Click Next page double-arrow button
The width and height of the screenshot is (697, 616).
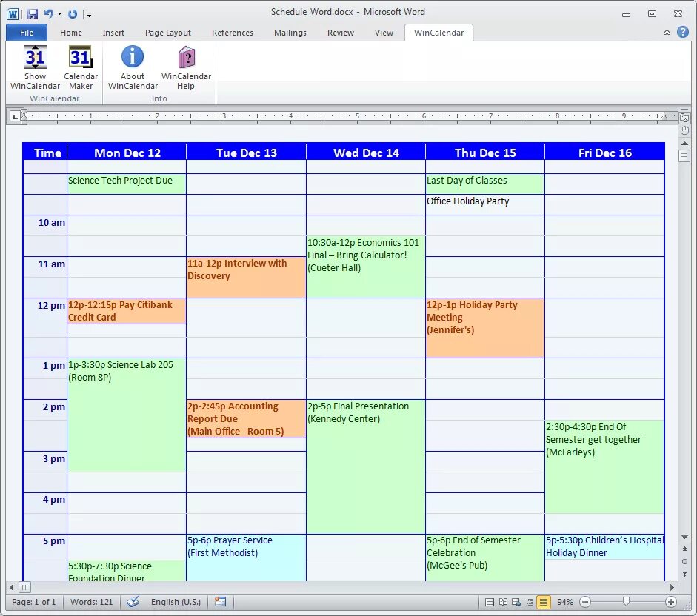click(x=684, y=575)
